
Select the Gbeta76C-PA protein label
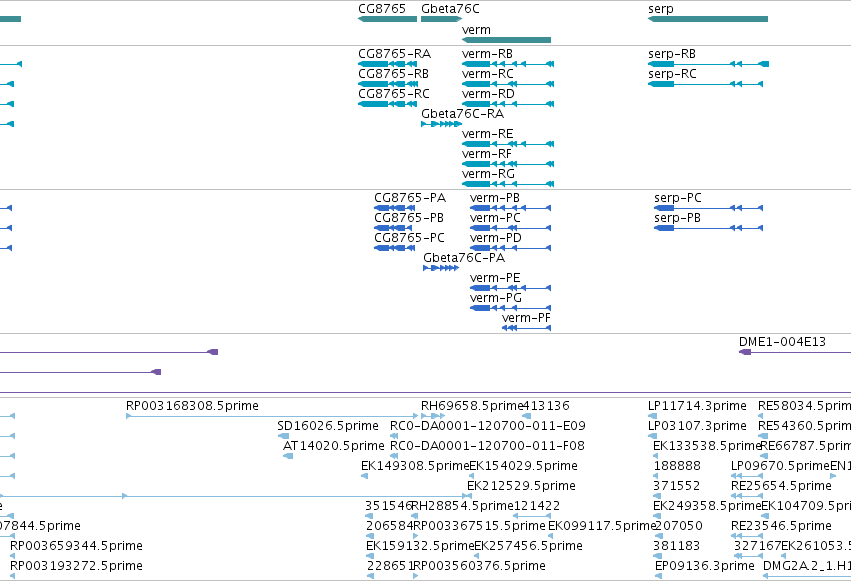pyautogui.click(x=464, y=258)
